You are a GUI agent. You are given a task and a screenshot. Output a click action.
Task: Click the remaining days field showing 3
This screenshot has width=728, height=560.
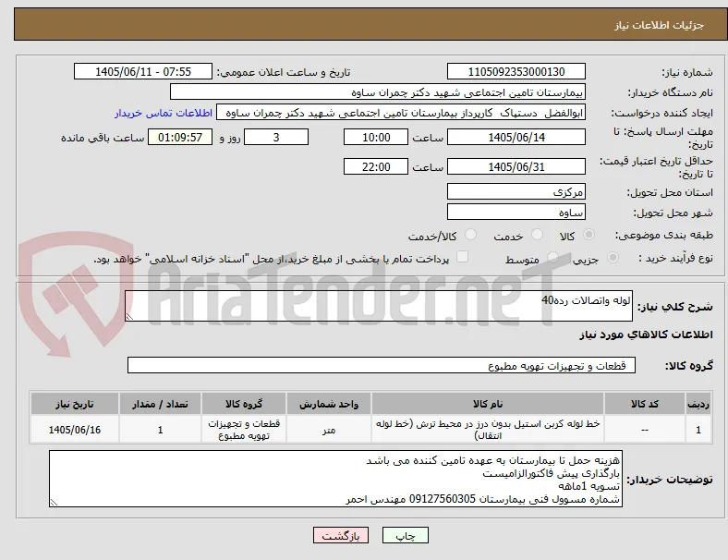(276, 137)
